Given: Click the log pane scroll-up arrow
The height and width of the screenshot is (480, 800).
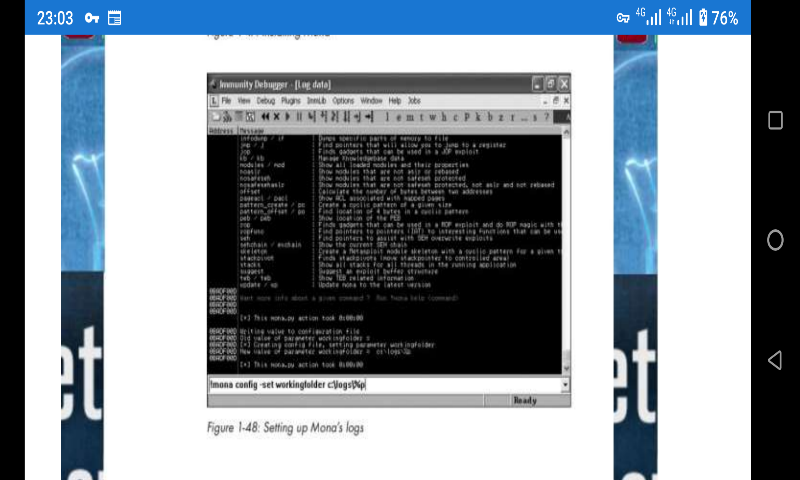Looking at the screenshot, I should point(566,132).
